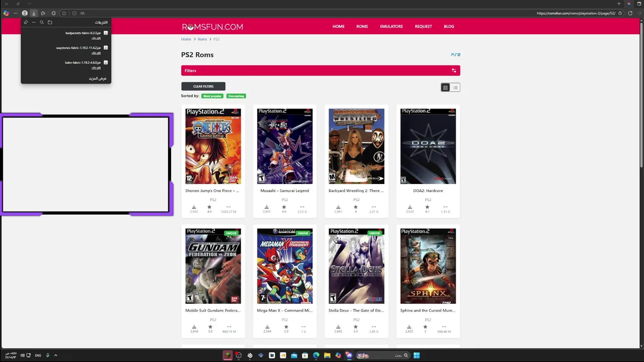Click the ROMSFUN.COM logo
The height and width of the screenshot is (362, 644).
click(x=212, y=27)
